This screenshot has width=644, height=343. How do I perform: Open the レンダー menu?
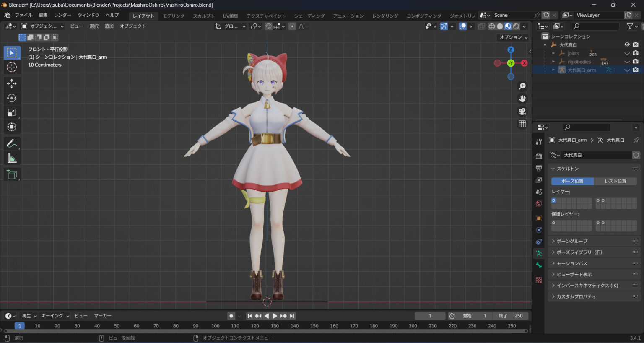pyautogui.click(x=62, y=15)
